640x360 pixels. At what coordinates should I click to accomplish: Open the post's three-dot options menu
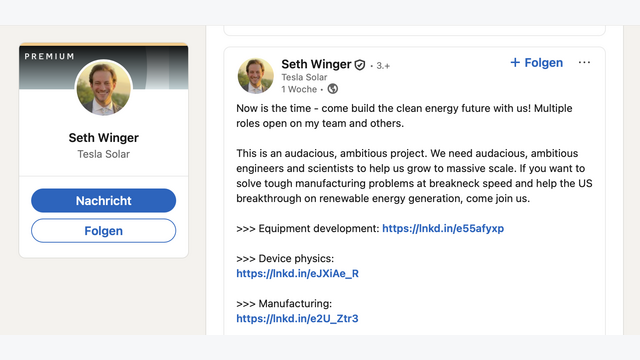tap(584, 62)
